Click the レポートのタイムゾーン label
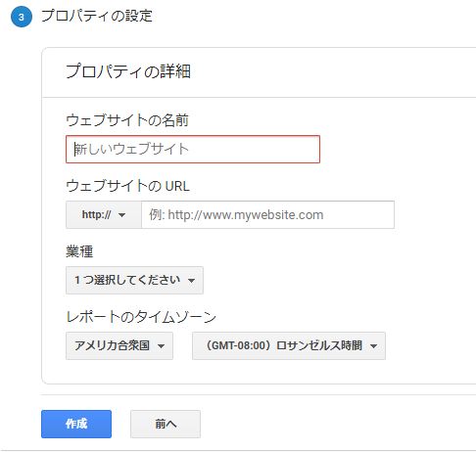This screenshot has width=476, height=452. pos(141,317)
